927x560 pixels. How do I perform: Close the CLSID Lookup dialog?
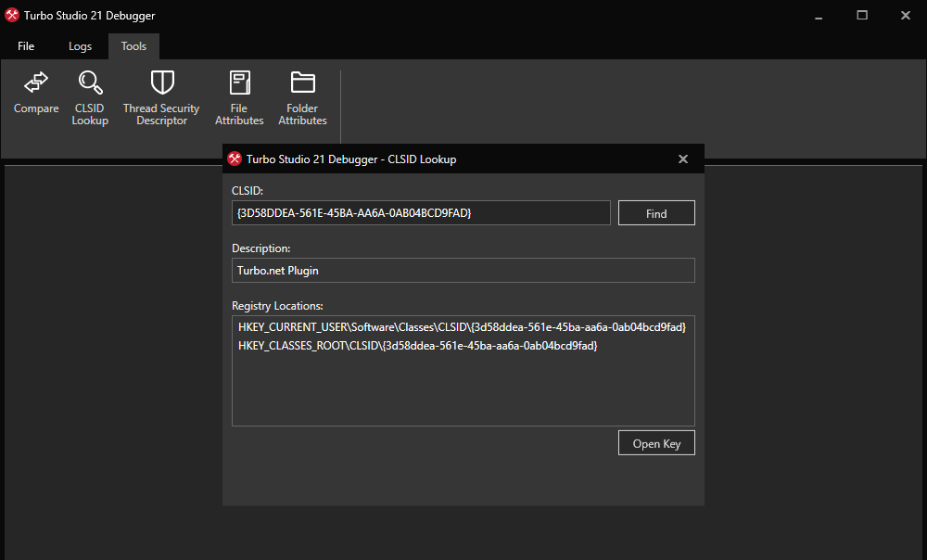683,159
